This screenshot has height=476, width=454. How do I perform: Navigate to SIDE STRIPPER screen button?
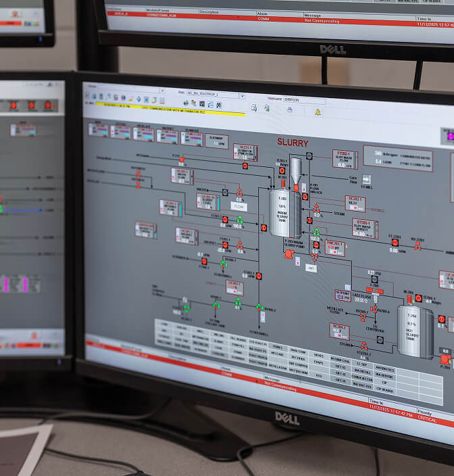pyautogui.click(x=298, y=365)
